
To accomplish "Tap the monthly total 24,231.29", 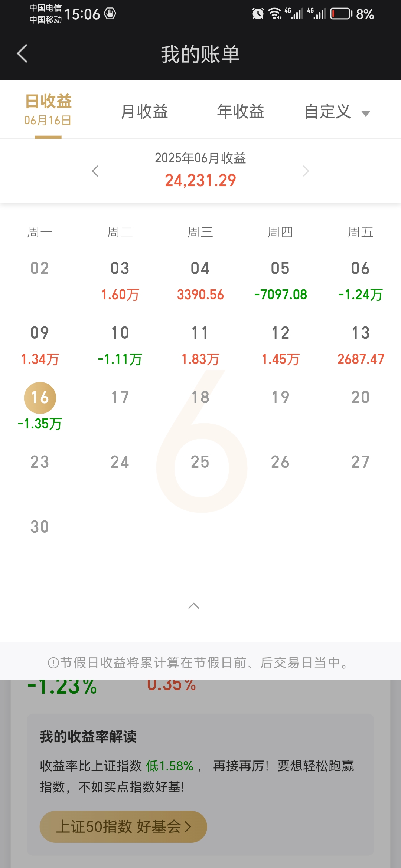I will point(200,181).
